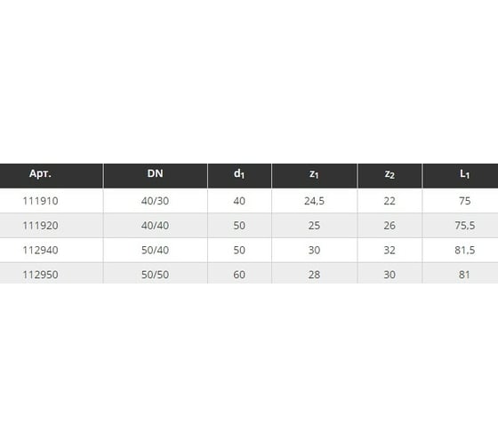Viewport: 498px width, 448px height.
Task: Click article number 112950
Action: coord(40,275)
